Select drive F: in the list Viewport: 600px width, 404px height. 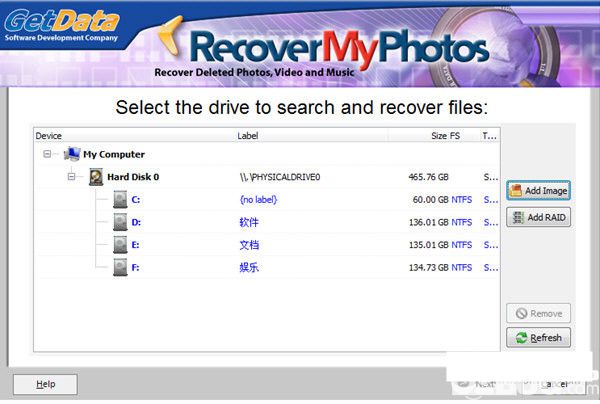[x=135, y=267]
